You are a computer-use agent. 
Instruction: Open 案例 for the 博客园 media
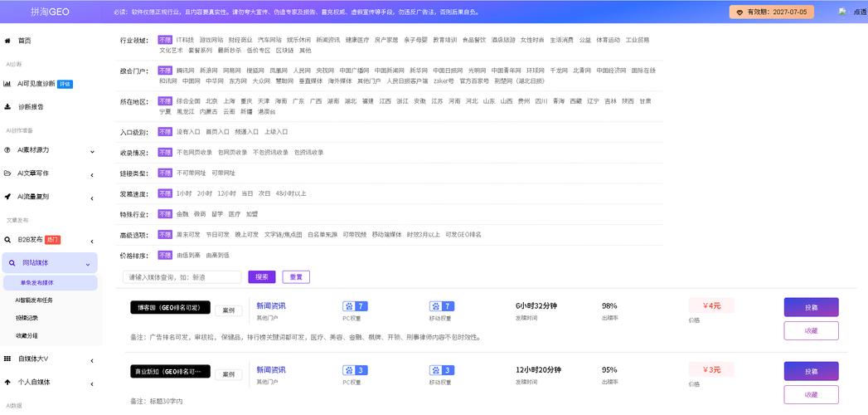pos(229,310)
